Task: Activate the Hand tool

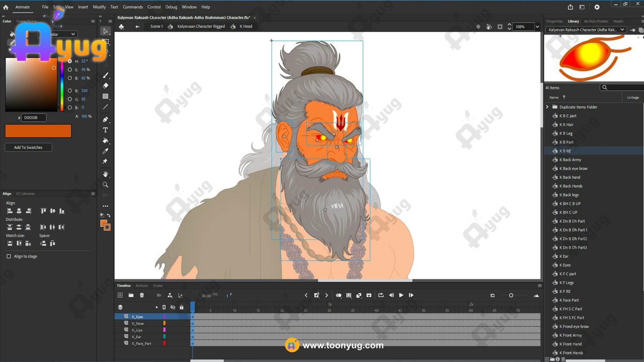Action: (105, 174)
